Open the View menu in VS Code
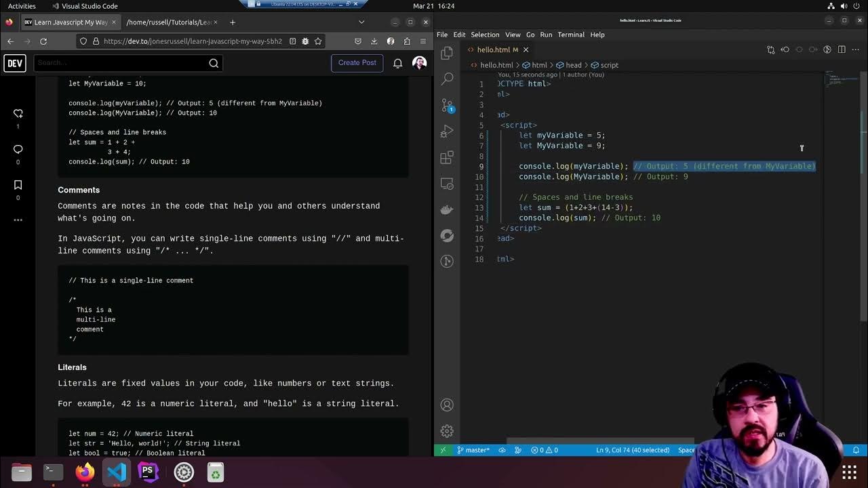Image resolution: width=868 pixels, height=488 pixels. tap(513, 35)
